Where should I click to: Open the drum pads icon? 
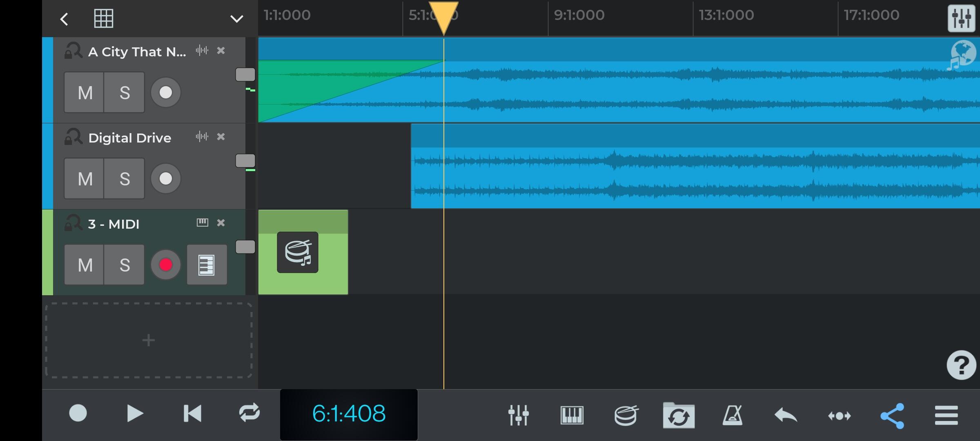(x=626, y=415)
